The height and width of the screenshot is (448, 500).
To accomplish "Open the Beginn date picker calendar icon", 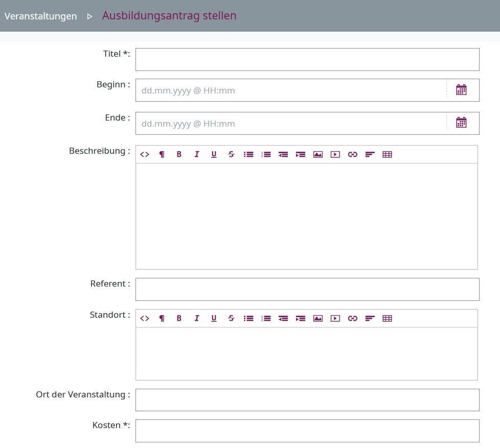I will 461,90.
